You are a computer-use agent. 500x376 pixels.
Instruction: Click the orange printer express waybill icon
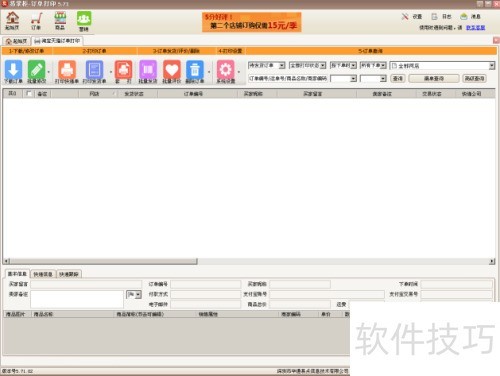[67, 71]
